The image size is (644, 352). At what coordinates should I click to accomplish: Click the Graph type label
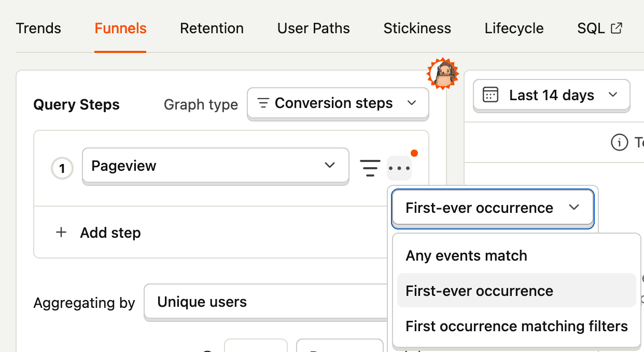click(201, 105)
